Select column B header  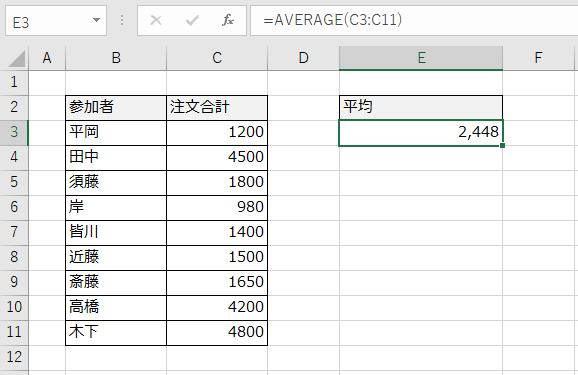pos(116,58)
